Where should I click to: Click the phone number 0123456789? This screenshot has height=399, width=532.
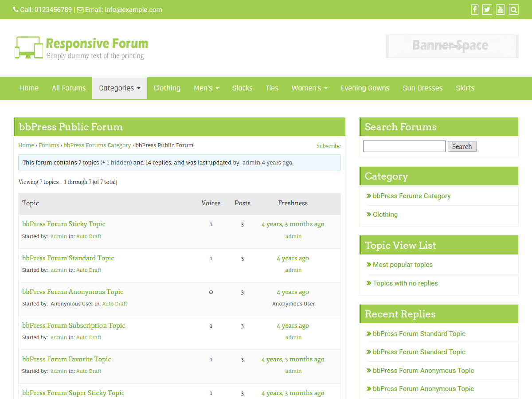pos(53,10)
